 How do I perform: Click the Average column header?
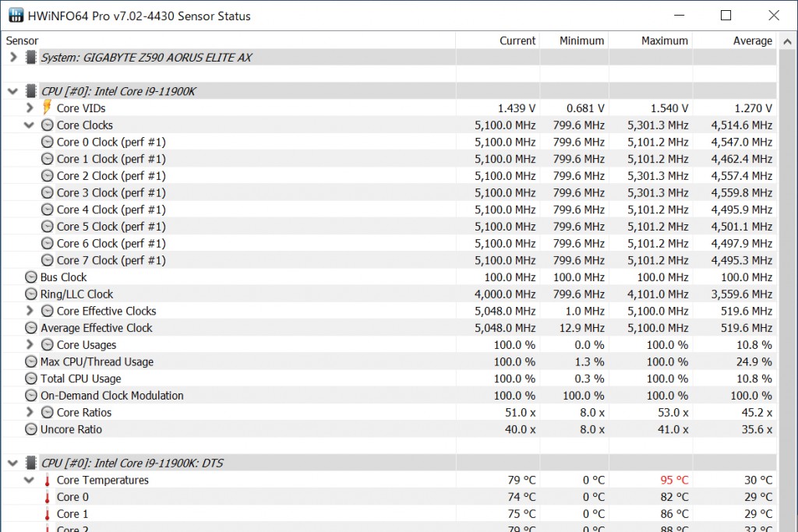coord(735,41)
